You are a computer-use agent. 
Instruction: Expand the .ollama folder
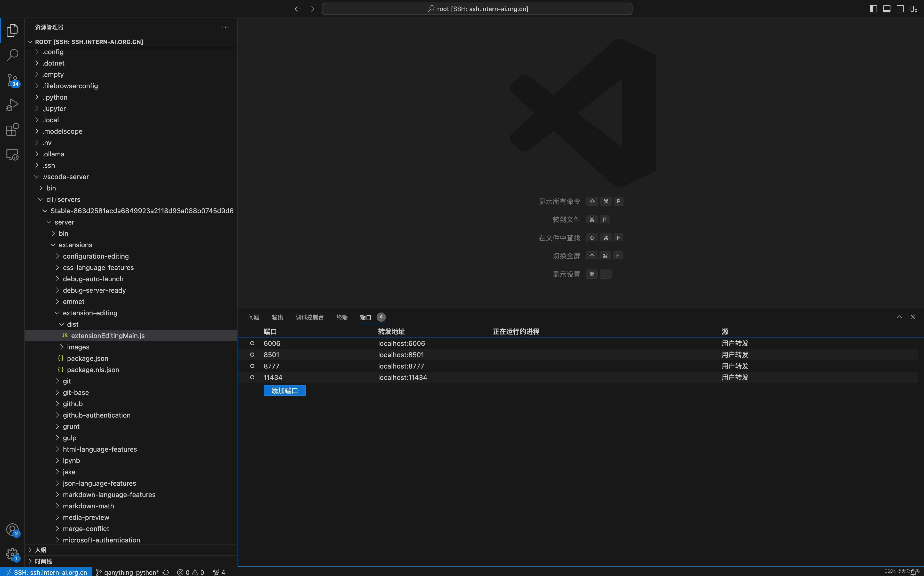click(x=131, y=154)
